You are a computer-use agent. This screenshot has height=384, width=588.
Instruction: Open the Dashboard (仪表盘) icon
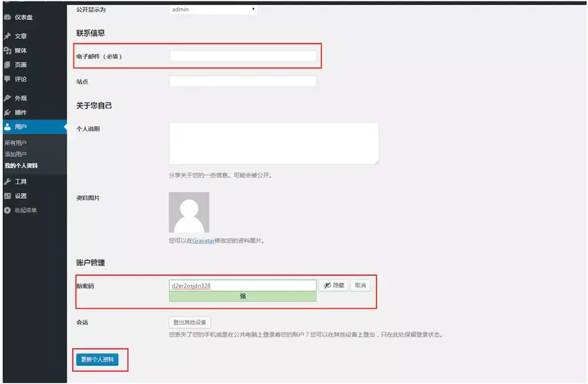pyautogui.click(x=7, y=17)
